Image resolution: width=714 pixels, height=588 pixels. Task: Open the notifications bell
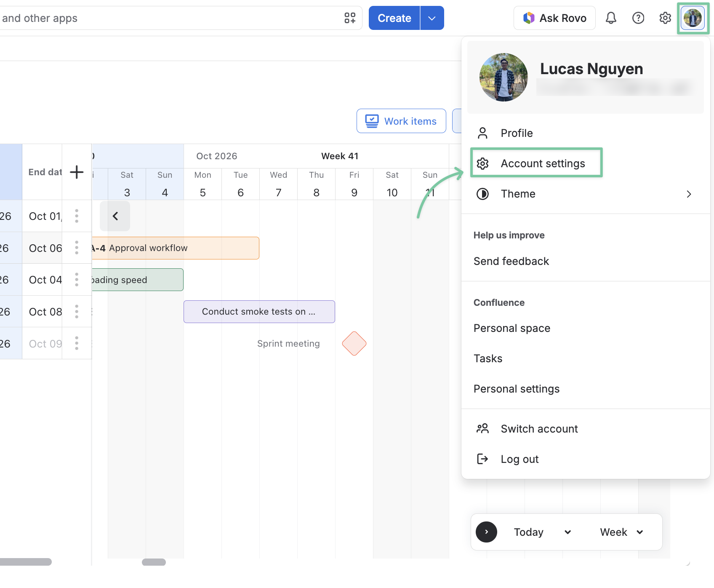611,18
